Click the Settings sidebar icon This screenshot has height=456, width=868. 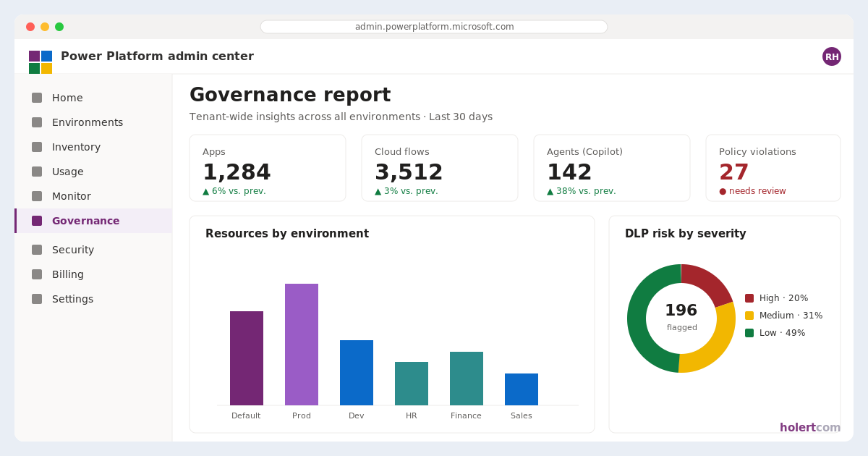pos(37,299)
